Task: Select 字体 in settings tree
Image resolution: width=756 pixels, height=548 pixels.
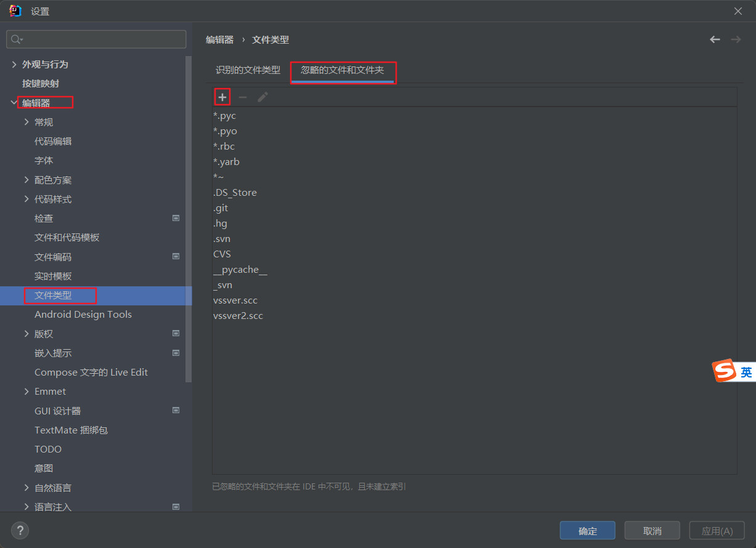Action: (x=44, y=160)
